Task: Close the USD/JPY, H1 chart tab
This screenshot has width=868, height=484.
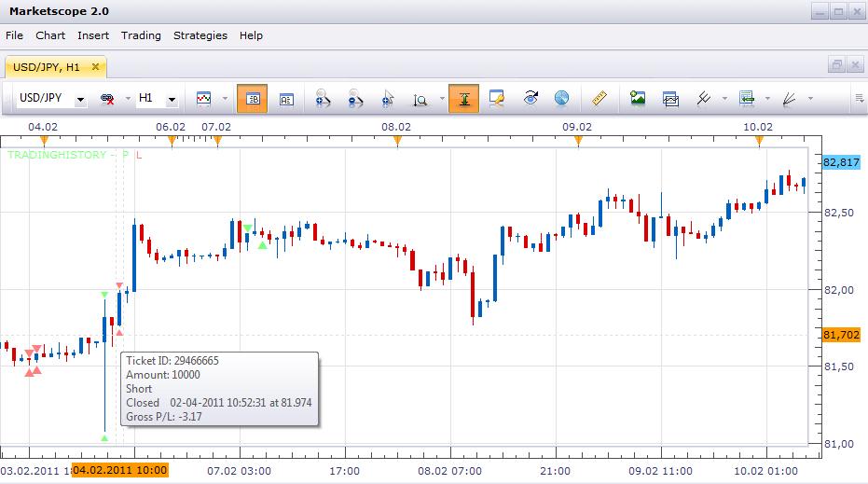Action: [95, 66]
